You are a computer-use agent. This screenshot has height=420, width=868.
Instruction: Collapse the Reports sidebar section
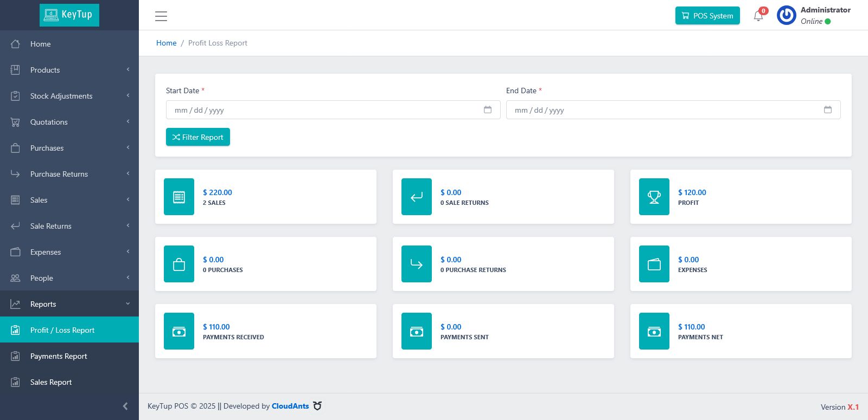pos(69,304)
